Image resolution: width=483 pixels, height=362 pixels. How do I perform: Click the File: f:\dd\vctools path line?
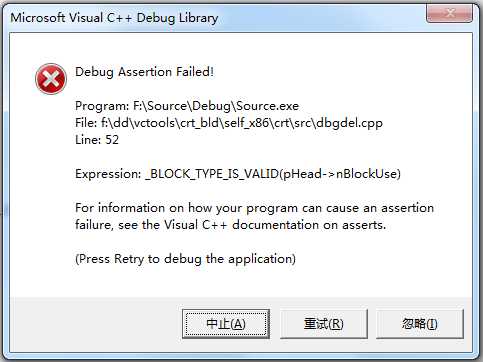pyautogui.click(x=229, y=123)
